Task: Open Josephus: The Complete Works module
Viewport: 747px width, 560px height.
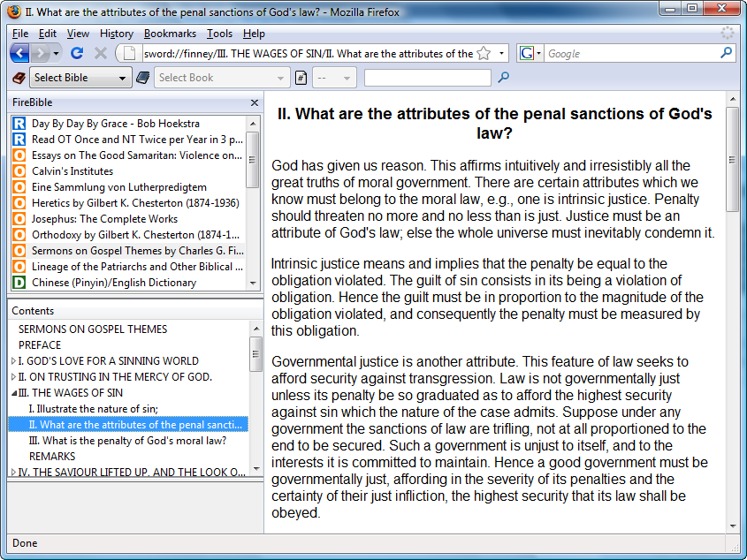Action: [104, 219]
